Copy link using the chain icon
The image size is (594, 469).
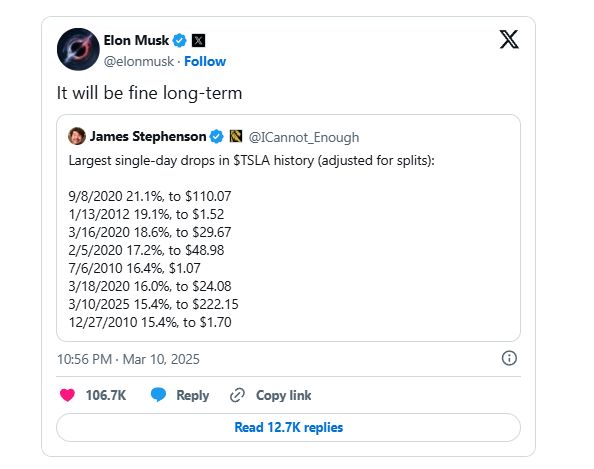pyautogui.click(x=238, y=395)
